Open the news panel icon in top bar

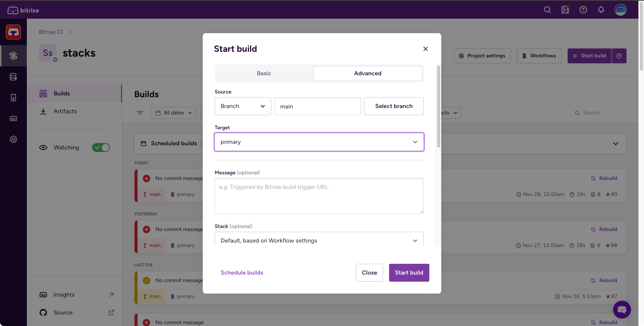point(565,10)
